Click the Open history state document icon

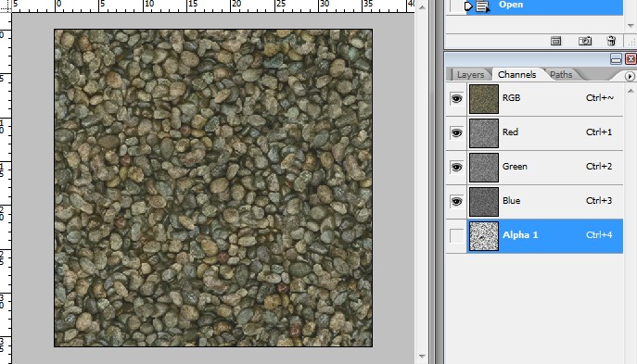tap(482, 6)
